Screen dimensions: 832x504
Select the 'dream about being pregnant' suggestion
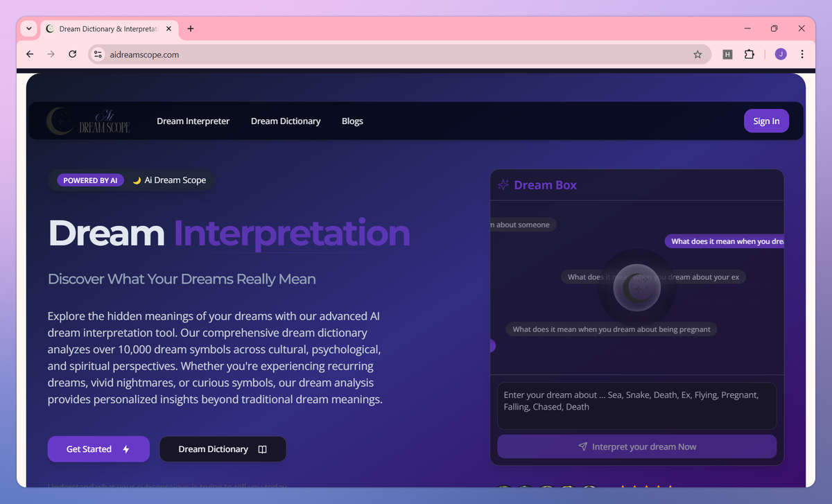click(x=611, y=329)
